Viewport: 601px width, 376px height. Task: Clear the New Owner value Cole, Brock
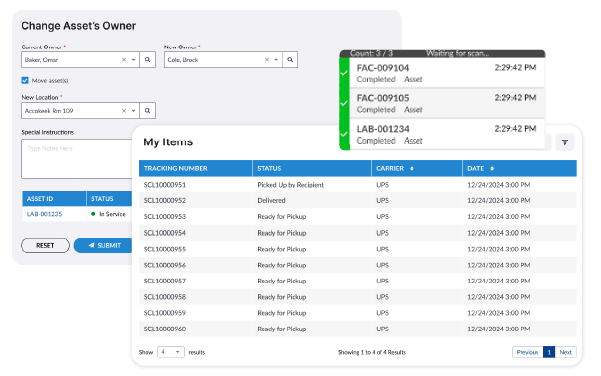(x=267, y=60)
